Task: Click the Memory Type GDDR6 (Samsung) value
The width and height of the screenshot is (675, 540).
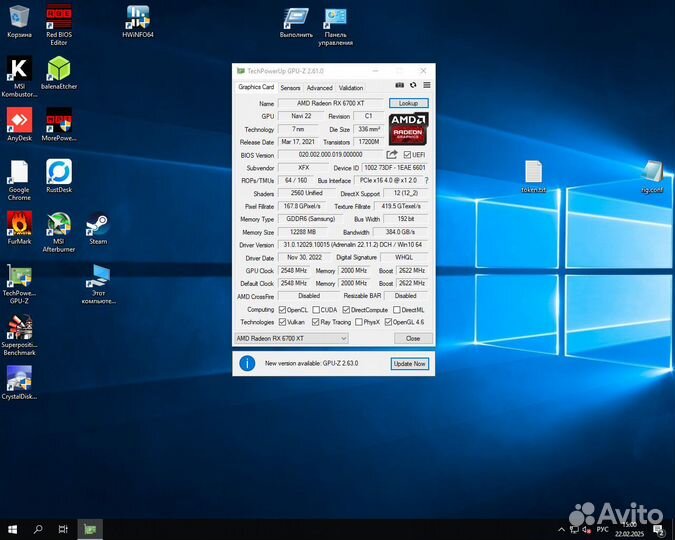Action: [x=310, y=219]
